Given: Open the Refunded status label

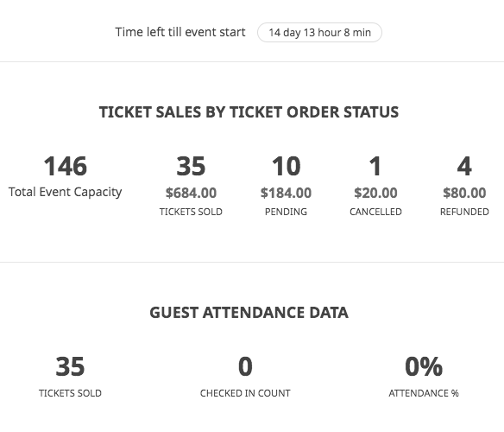Looking at the screenshot, I should (x=464, y=212).
